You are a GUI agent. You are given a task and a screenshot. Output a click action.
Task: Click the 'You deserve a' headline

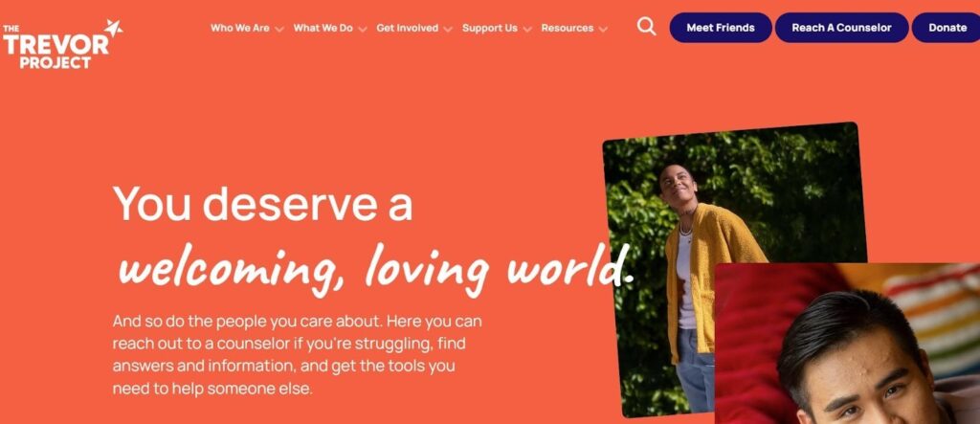262,204
